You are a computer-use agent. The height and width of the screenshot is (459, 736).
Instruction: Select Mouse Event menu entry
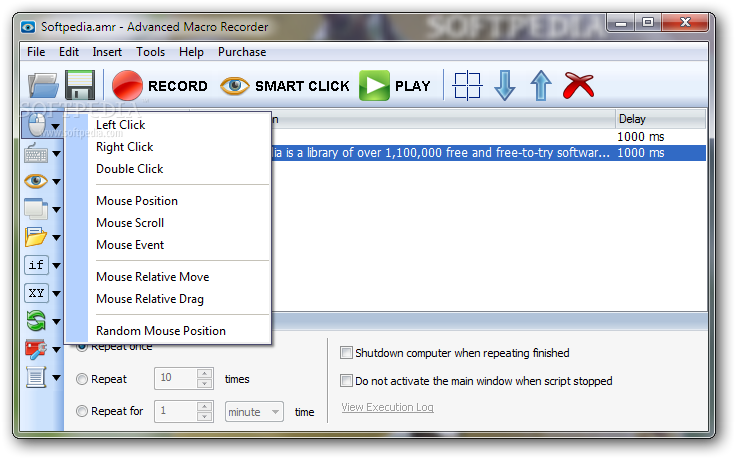point(130,245)
